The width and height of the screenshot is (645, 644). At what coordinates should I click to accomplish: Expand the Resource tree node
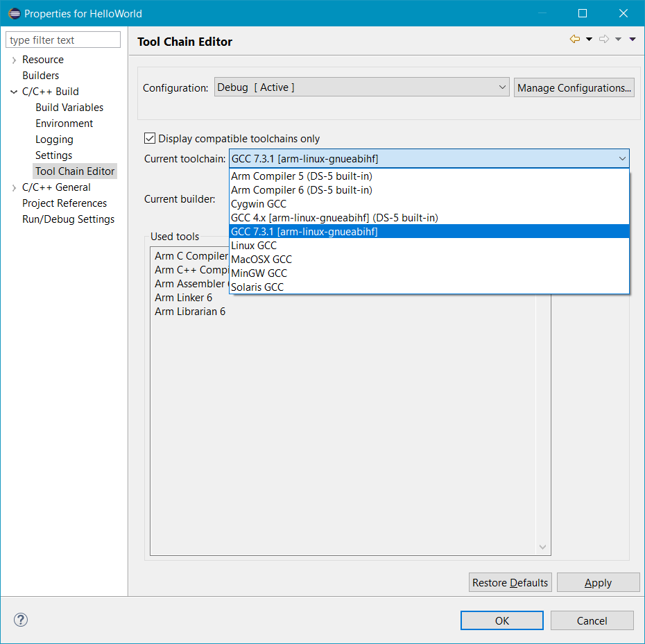pyautogui.click(x=12, y=60)
